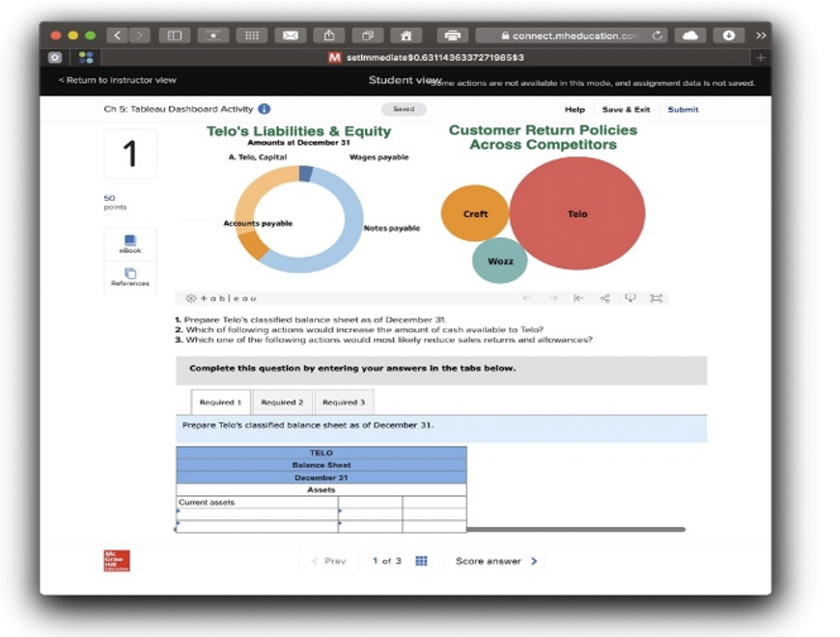Viewport: 840px width, 637px height.
Task: Open the References resource
Action: tap(130, 277)
